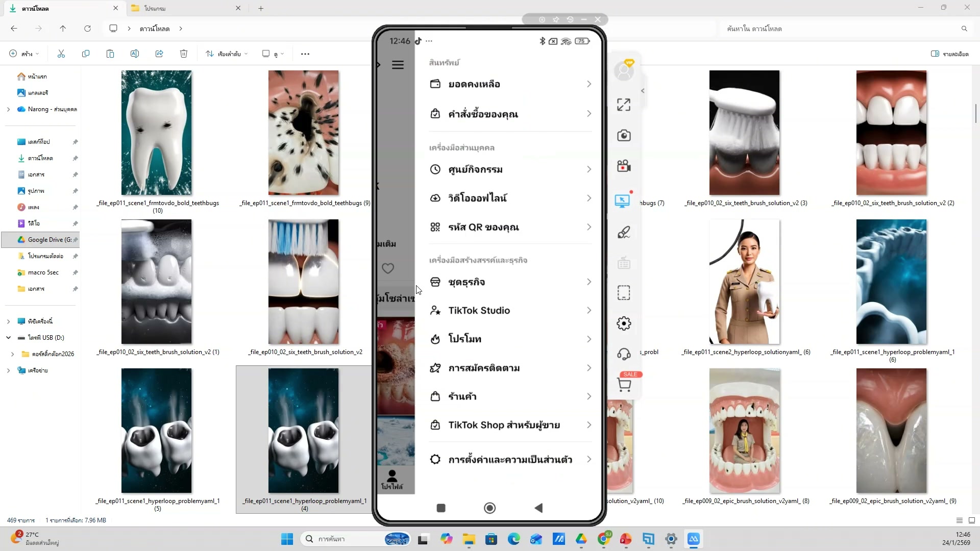Collapse the USB drive (D:) tree node
Image resolution: width=980 pixels, height=551 pixels.
click(8, 338)
